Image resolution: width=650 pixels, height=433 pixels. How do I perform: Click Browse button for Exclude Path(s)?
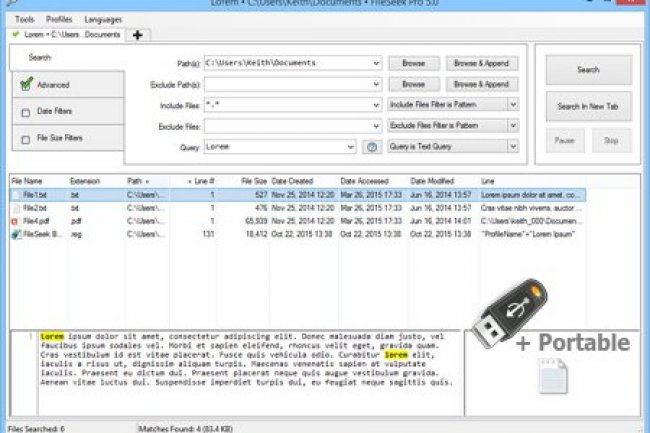click(414, 84)
